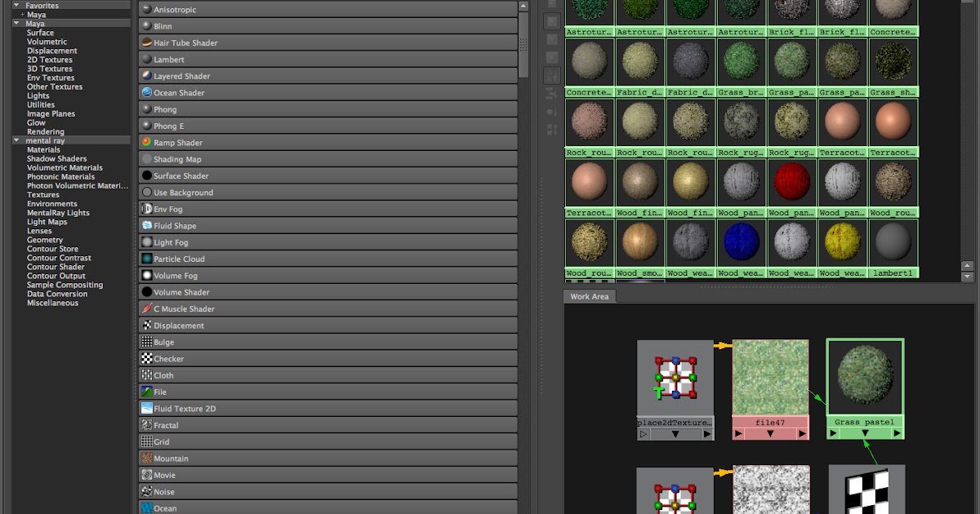Add a Cloth texture node

(327, 375)
